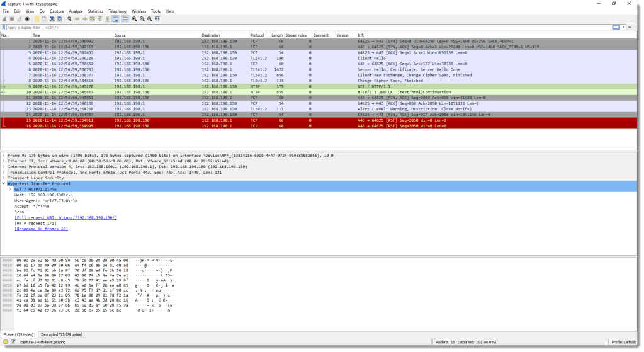Click the Find packet magnifier icon

click(68, 20)
